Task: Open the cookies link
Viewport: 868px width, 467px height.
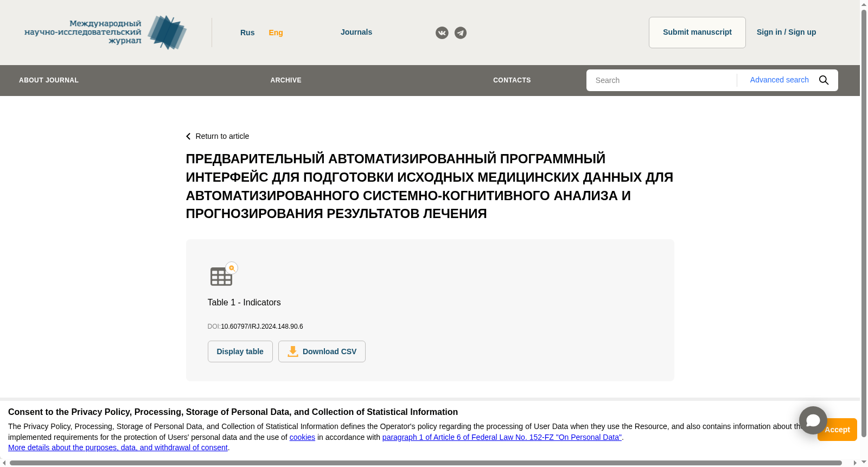Action: click(x=302, y=437)
